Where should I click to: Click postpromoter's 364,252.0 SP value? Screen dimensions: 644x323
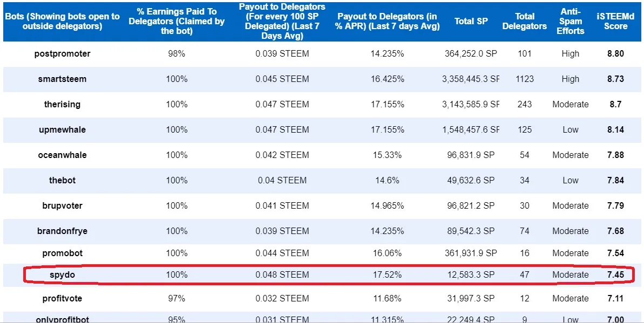tap(471, 54)
